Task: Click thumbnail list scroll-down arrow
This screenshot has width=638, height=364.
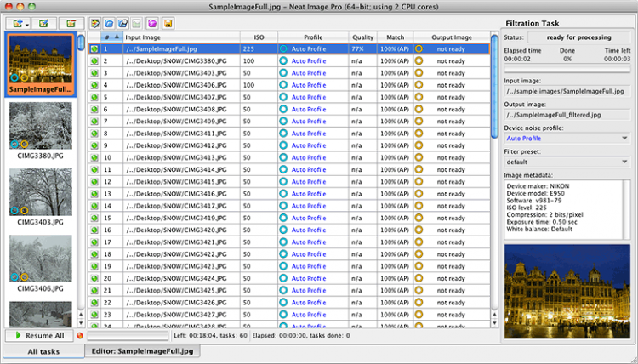Action: [81, 323]
